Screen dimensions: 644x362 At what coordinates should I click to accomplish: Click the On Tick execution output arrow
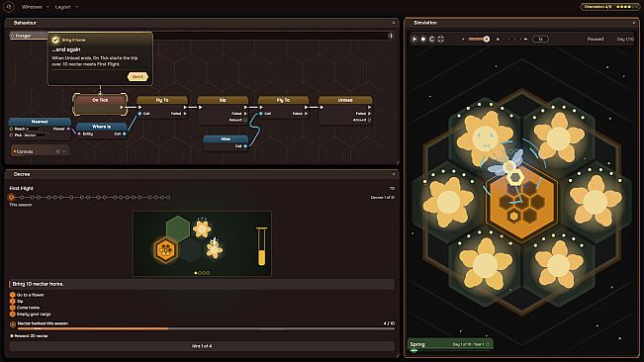[121, 107]
